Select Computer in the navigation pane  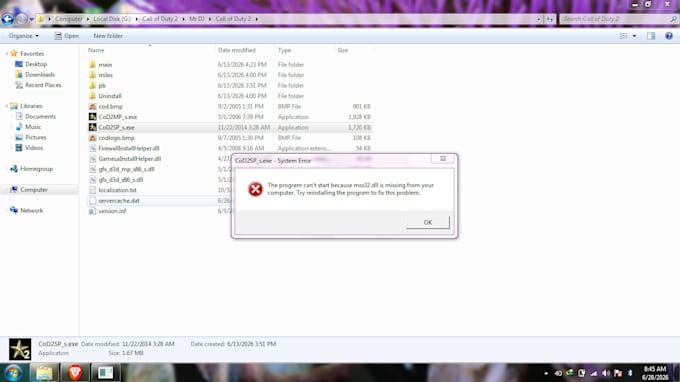34,190
